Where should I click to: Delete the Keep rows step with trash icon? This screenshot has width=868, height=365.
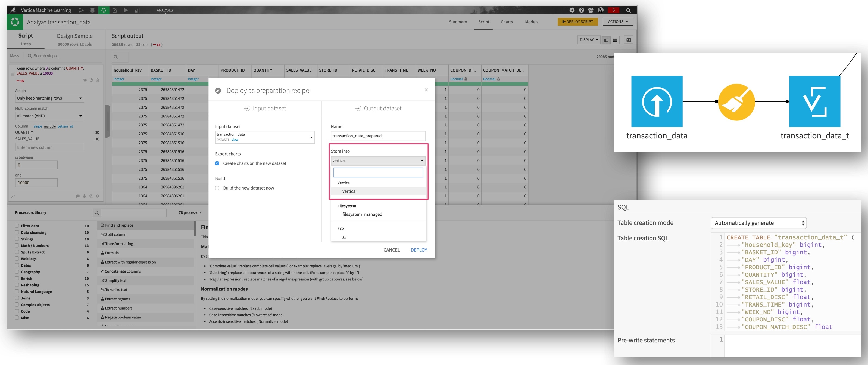coord(97,80)
